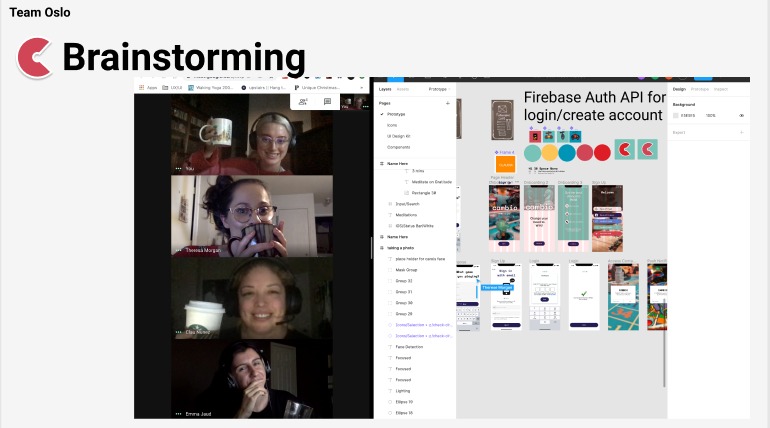Select the Group 32 layer
Image resolution: width=770 pixels, height=428 pixels.
[x=404, y=281]
